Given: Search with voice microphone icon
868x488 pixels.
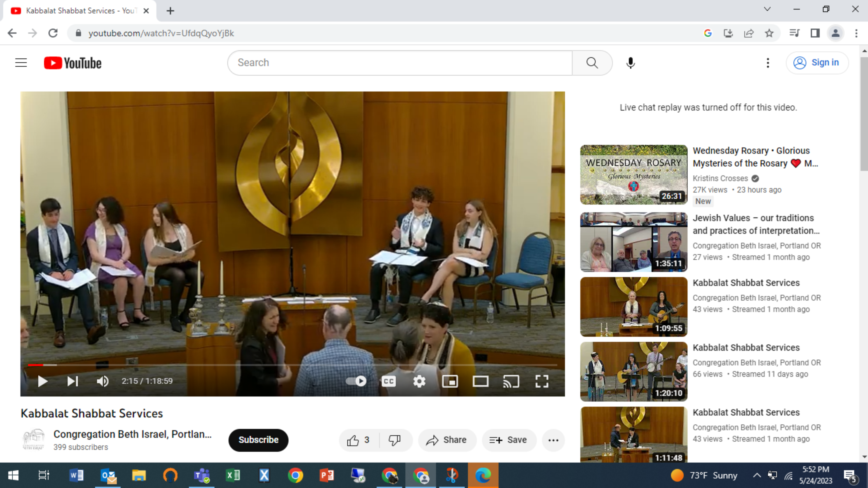Looking at the screenshot, I should [x=630, y=63].
